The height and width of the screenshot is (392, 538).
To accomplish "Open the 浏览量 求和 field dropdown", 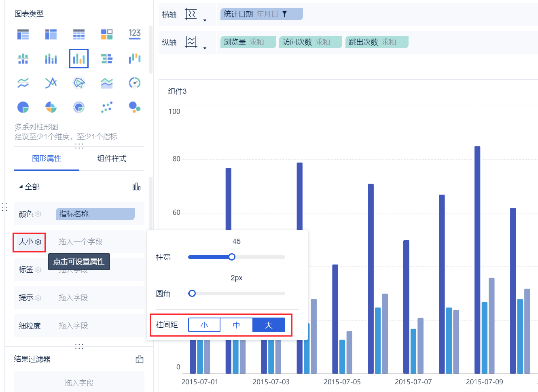I will [x=248, y=42].
